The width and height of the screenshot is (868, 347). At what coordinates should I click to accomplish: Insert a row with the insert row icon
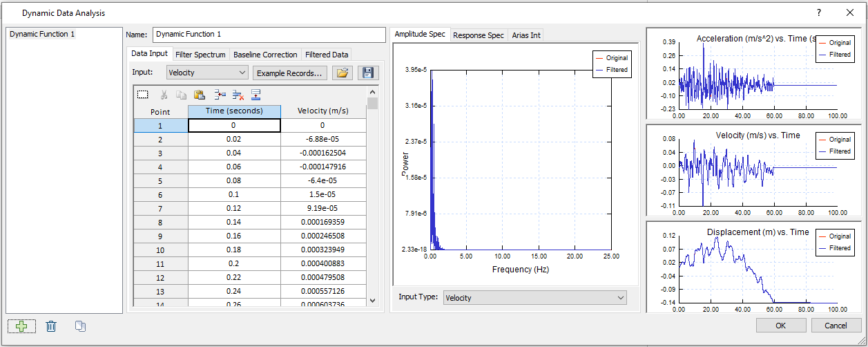[220, 95]
